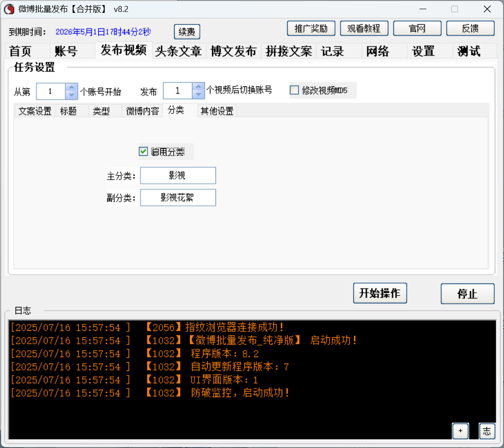Click the 志 button in log panel
This screenshot has height=448, width=504.
pyautogui.click(x=487, y=431)
